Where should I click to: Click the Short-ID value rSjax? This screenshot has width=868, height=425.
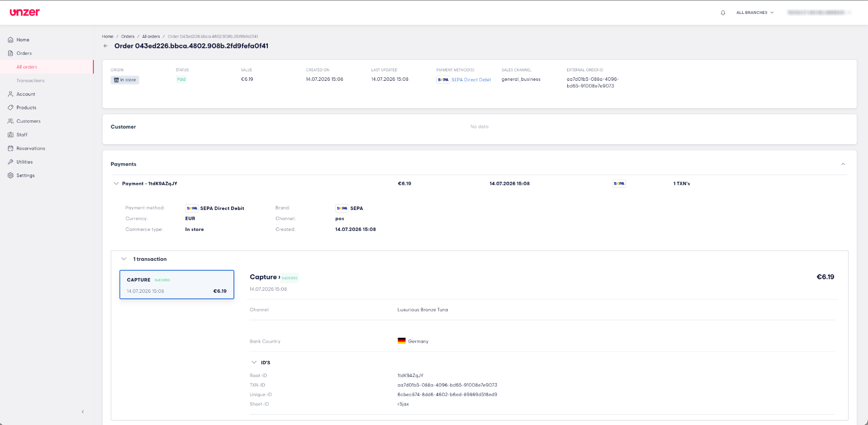[x=403, y=404]
